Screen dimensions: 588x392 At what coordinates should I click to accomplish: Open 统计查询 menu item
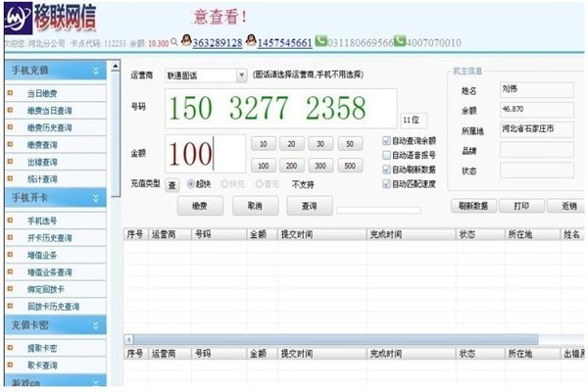click(42, 179)
